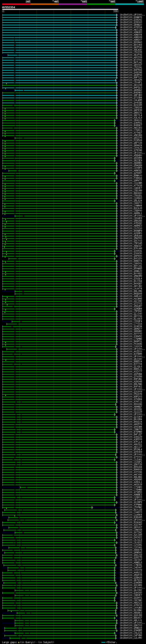Select the UniRef100_B9FT10 entry

(131, 77)
